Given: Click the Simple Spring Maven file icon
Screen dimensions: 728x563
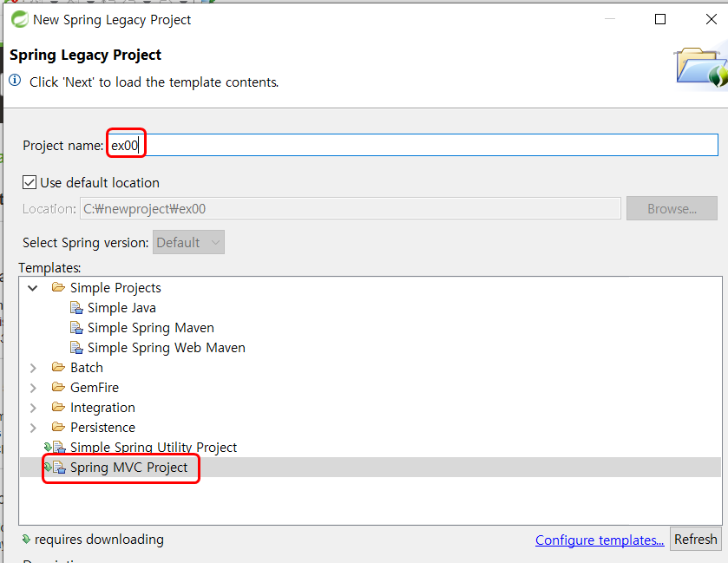Looking at the screenshot, I should click(x=76, y=328).
